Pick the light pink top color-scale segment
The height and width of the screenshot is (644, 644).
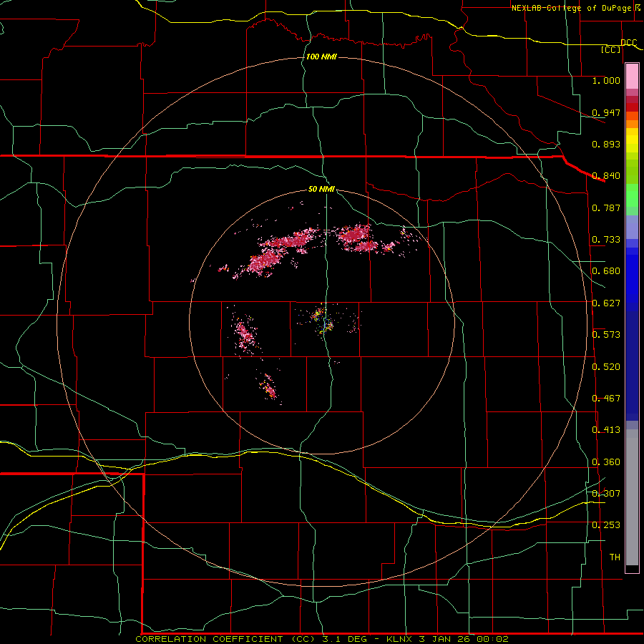point(632,76)
